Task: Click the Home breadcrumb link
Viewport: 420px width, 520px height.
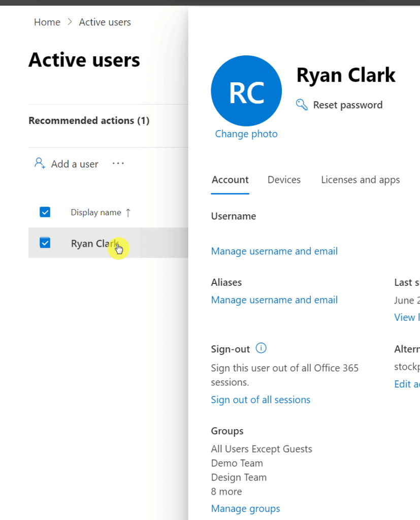Action: pos(47,22)
